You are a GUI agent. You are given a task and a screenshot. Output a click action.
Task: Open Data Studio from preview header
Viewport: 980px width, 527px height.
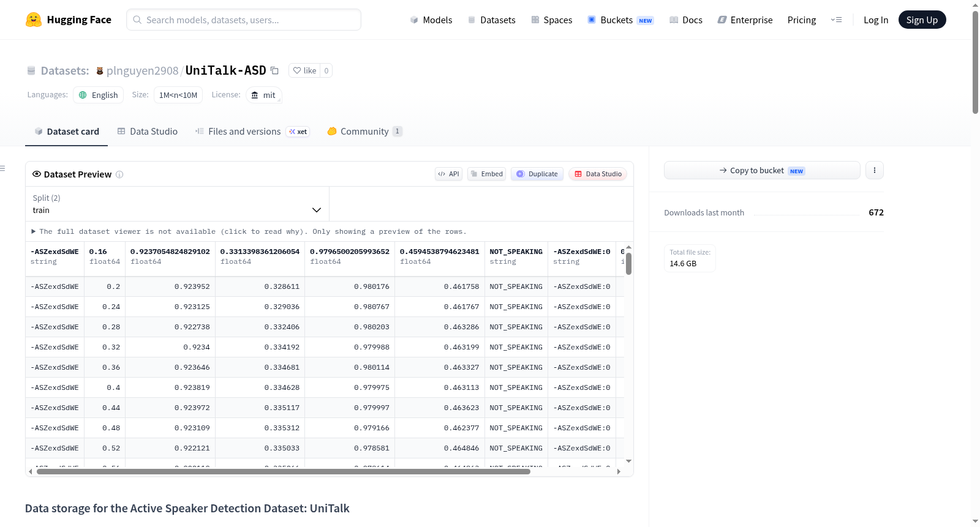pos(598,174)
